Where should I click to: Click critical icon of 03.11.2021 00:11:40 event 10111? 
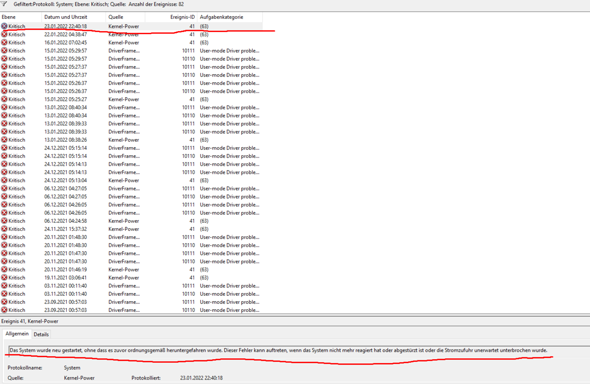coord(4,286)
